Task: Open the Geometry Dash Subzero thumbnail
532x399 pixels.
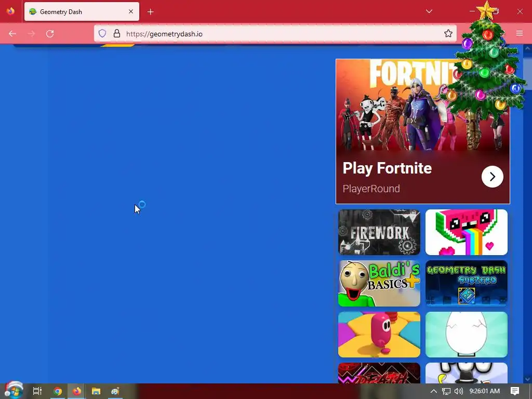Action: (x=466, y=283)
